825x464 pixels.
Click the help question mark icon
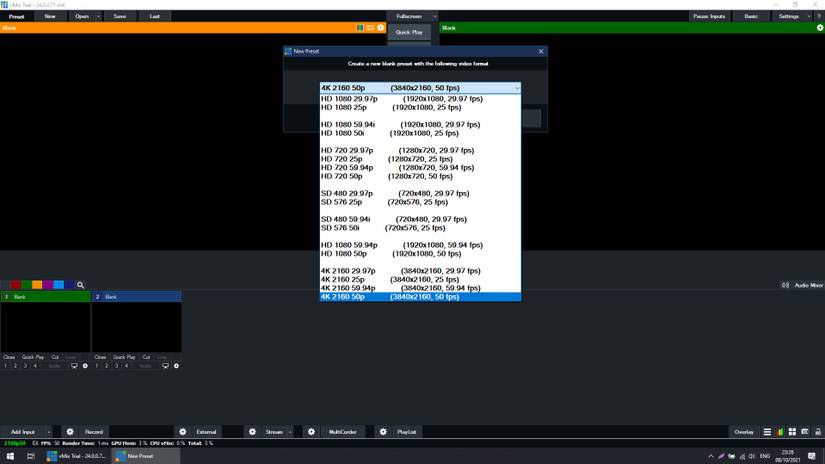pyautogui.click(x=819, y=16)
